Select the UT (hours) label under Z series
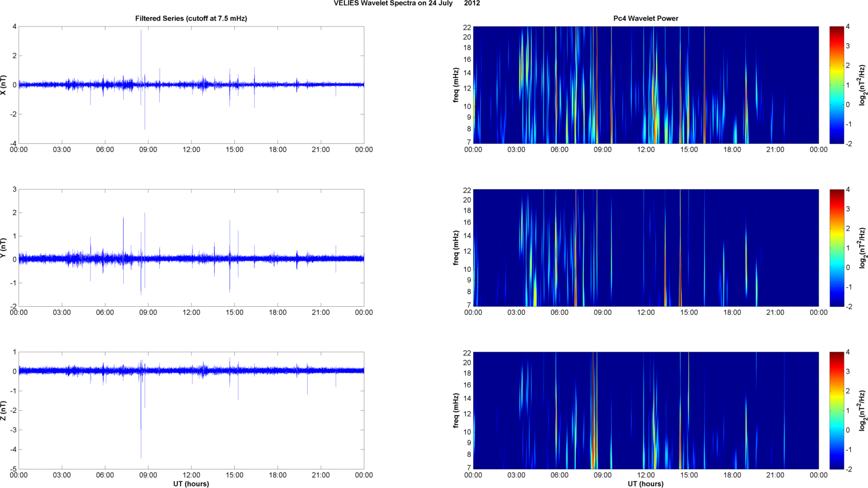 click(191, 483)
